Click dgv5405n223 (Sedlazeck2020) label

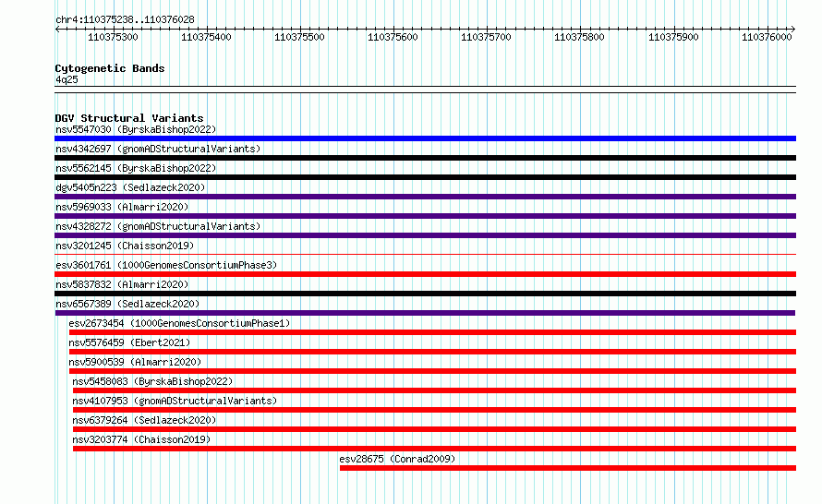[130, 187]
